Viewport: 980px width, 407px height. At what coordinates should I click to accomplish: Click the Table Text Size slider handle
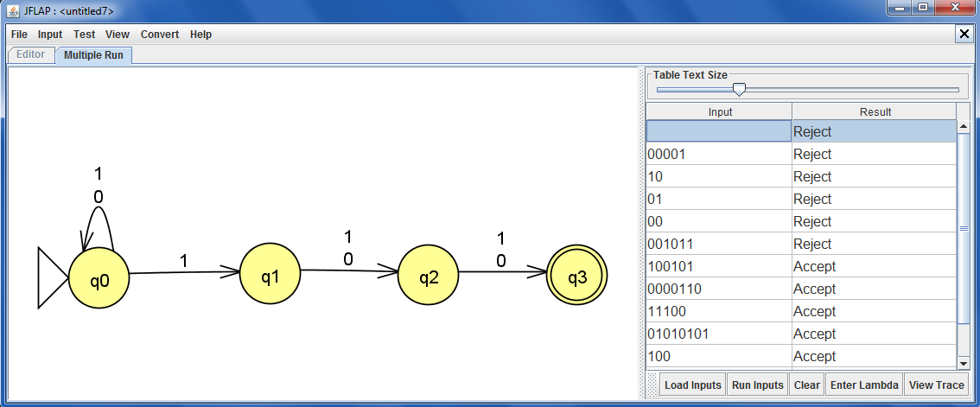[739, 89]
